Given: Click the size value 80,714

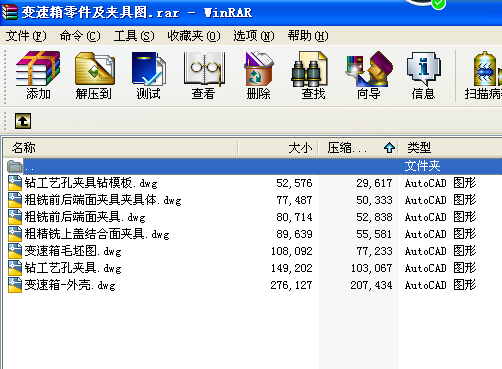Looking at the screenshot, I should [294, 217].
